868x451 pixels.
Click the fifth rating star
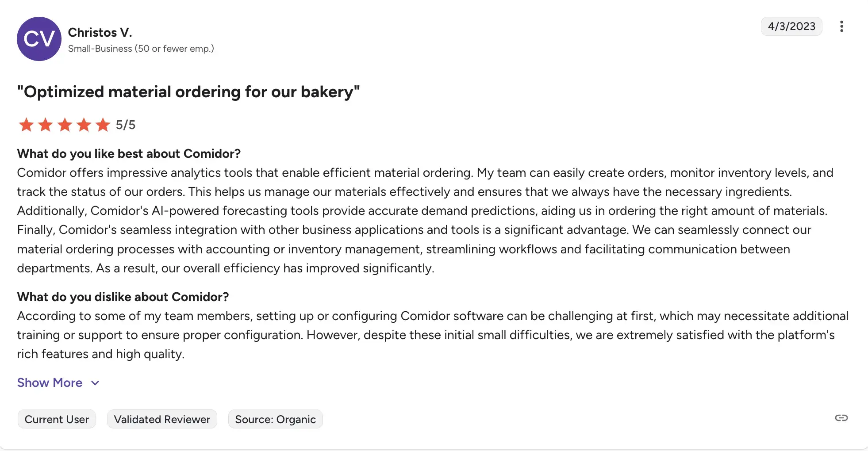103,125
